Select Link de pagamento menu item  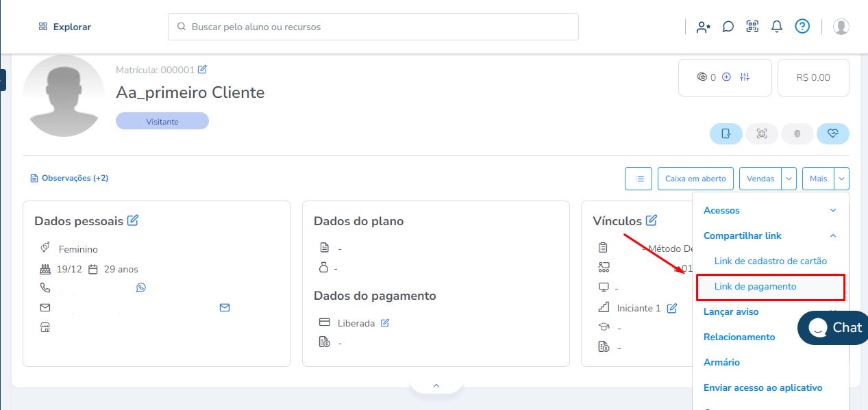[x=755, y=286]
